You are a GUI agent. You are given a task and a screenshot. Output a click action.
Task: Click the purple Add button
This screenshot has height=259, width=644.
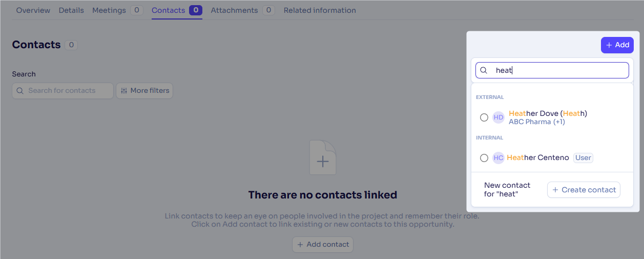(x=617, y=45)
